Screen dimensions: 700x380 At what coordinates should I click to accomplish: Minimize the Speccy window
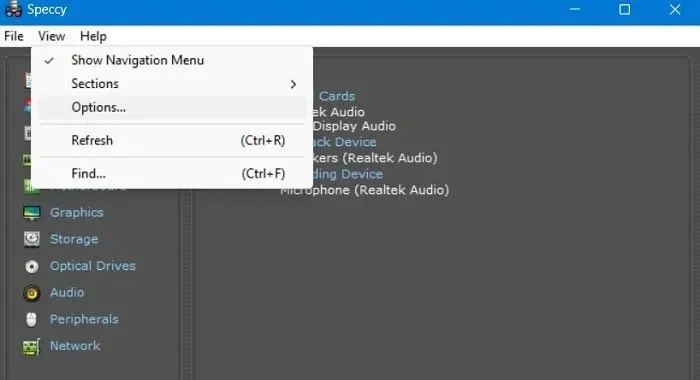pyautogui.click(x=575, y=9)
